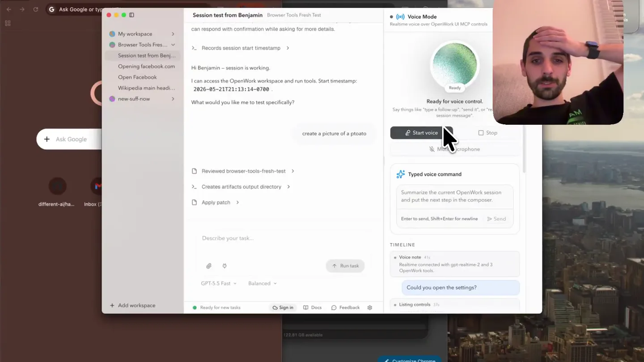
Task: Open the GPT-5.5 Fast model dropdown
Action: 219,283
